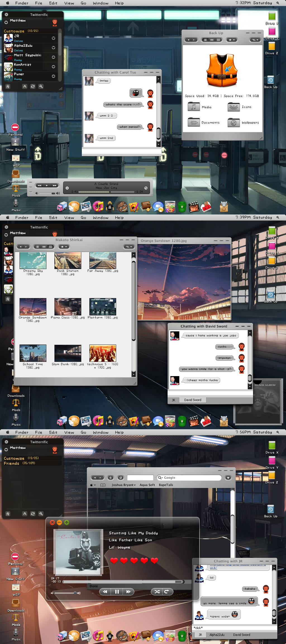
Task: Select David Sword tab in Chatting with David Sword
Action: click(193, 400)
